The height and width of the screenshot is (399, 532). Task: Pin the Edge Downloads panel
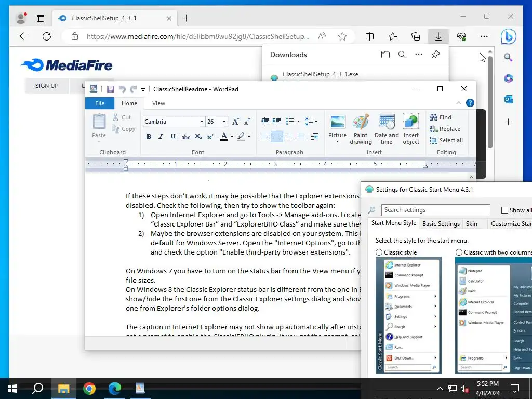point(436,54)
